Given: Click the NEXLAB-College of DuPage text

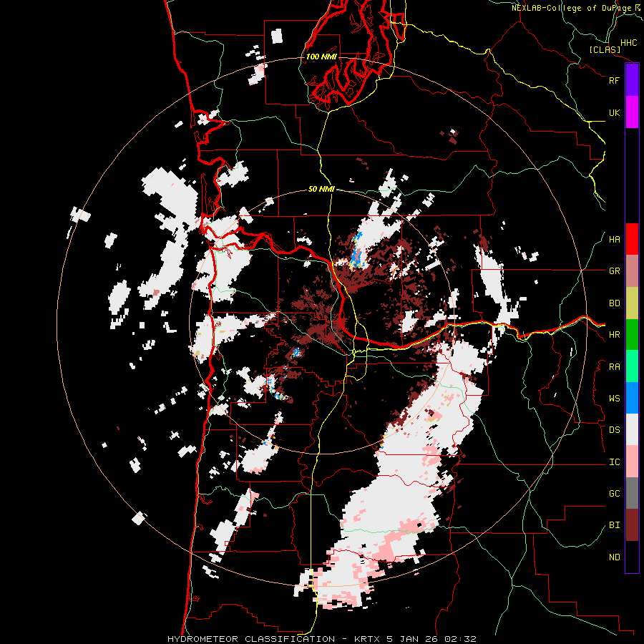Looking at the screenshot, I should 571,8.
